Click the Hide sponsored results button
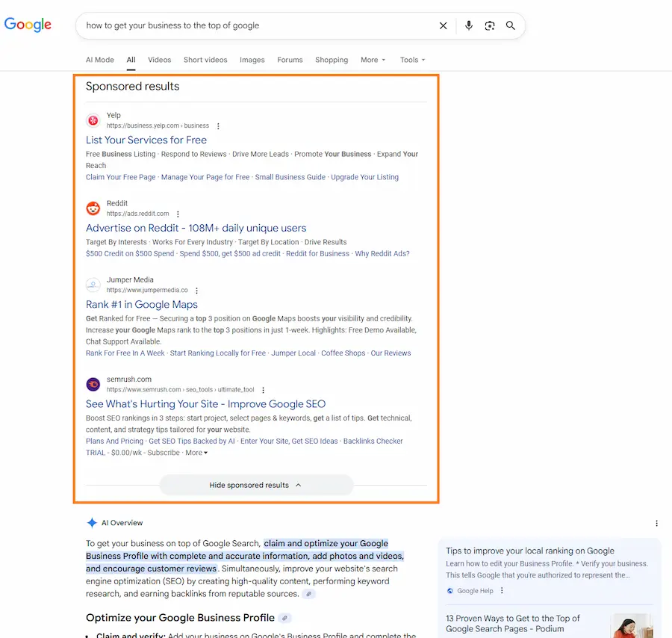 pos(256,484)
